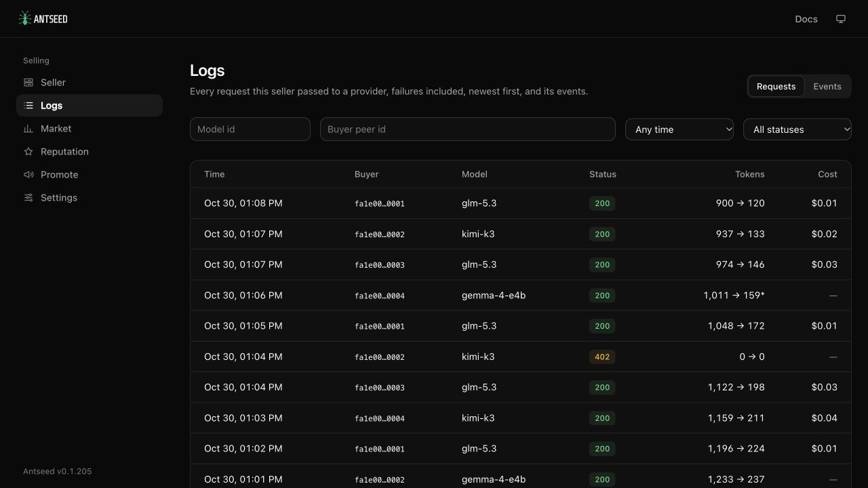Click the Time column header

pos(214,174)
